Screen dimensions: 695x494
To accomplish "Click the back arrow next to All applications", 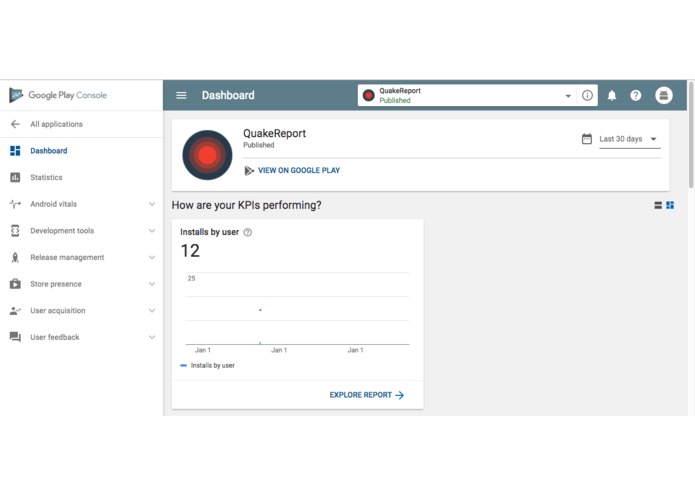I will pos(15,124).
